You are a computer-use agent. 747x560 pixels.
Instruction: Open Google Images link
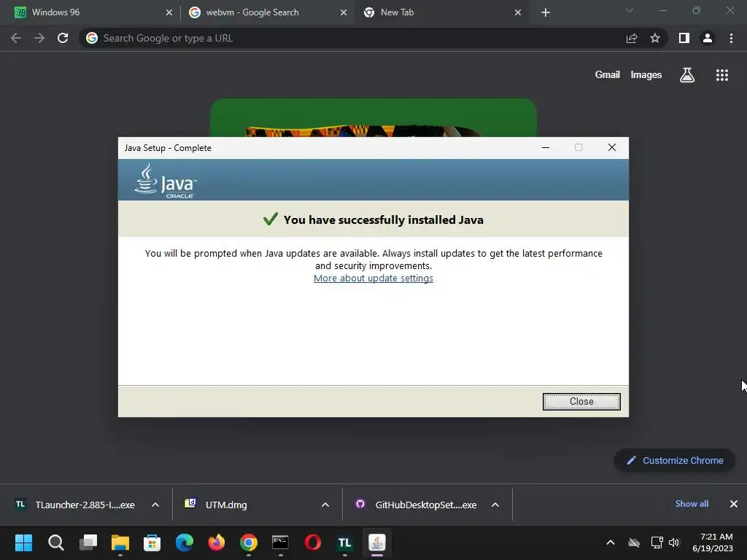point(646,75)
